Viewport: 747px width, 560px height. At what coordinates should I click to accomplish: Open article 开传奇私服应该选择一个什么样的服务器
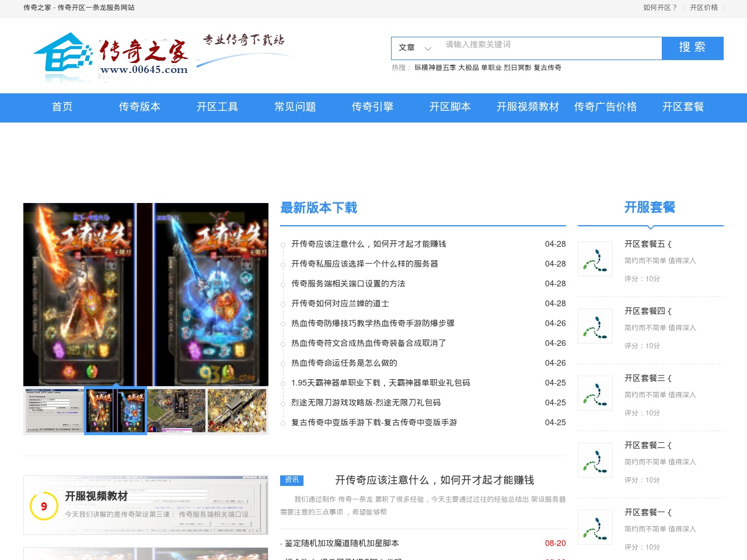click(365, 264)
